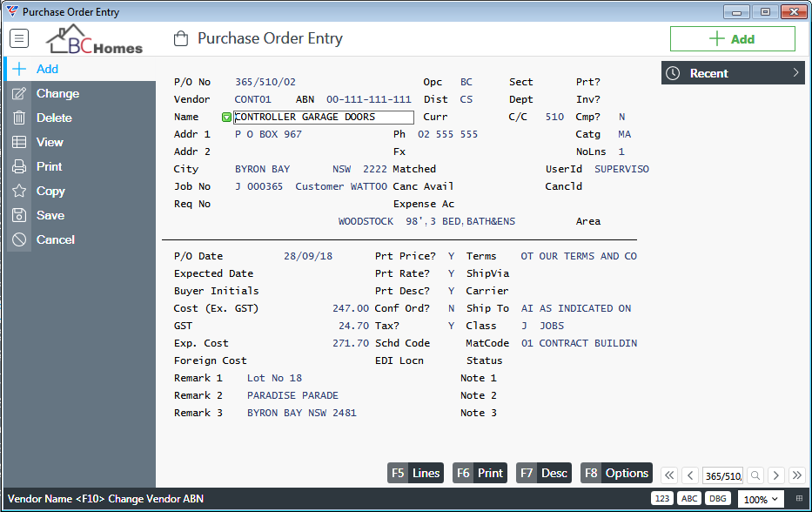Click ABN value 00-111-111-111

[x=369, y=99]
